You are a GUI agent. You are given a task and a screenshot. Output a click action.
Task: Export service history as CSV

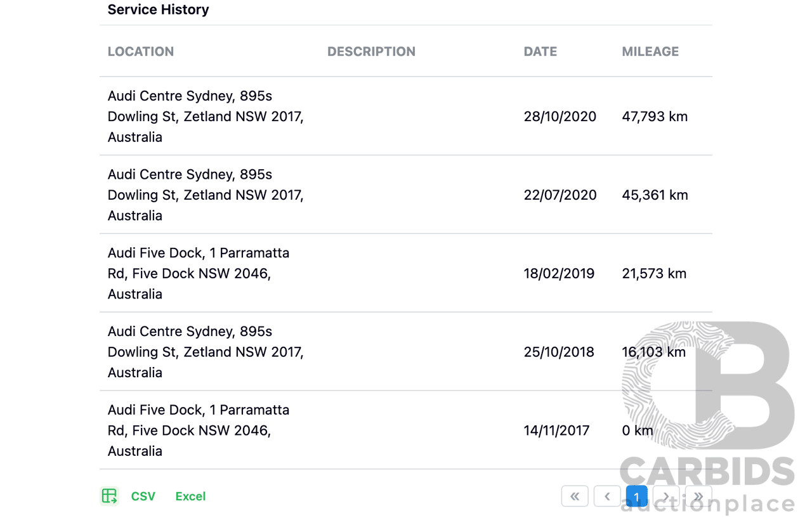coord(143,496)
